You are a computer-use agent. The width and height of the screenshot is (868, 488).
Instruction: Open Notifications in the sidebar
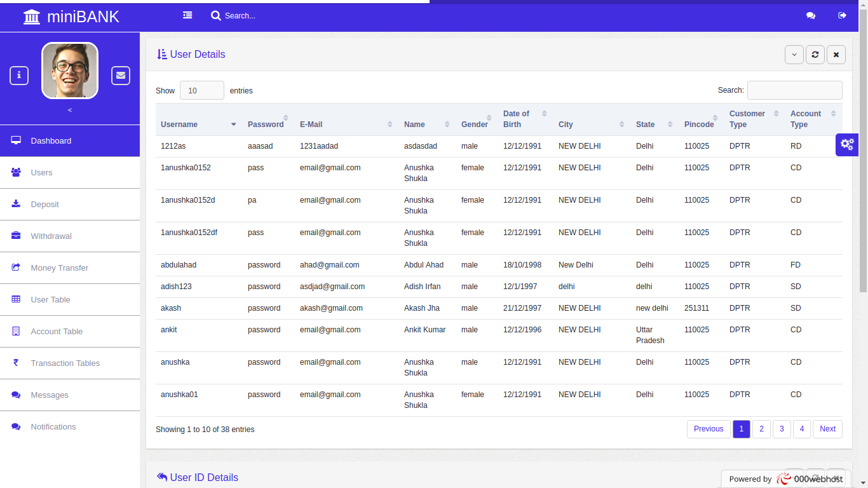point(70,427)
